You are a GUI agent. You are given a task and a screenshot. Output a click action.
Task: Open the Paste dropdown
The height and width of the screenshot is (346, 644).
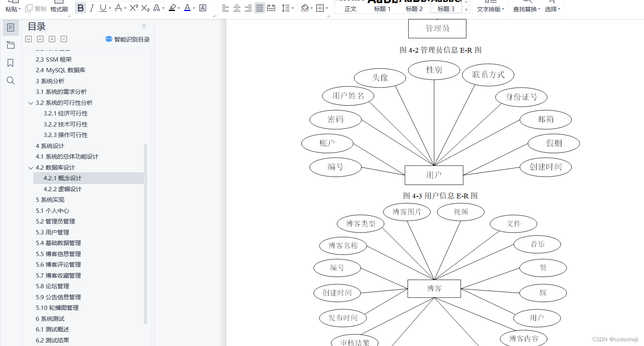click(x=13, y=9)
